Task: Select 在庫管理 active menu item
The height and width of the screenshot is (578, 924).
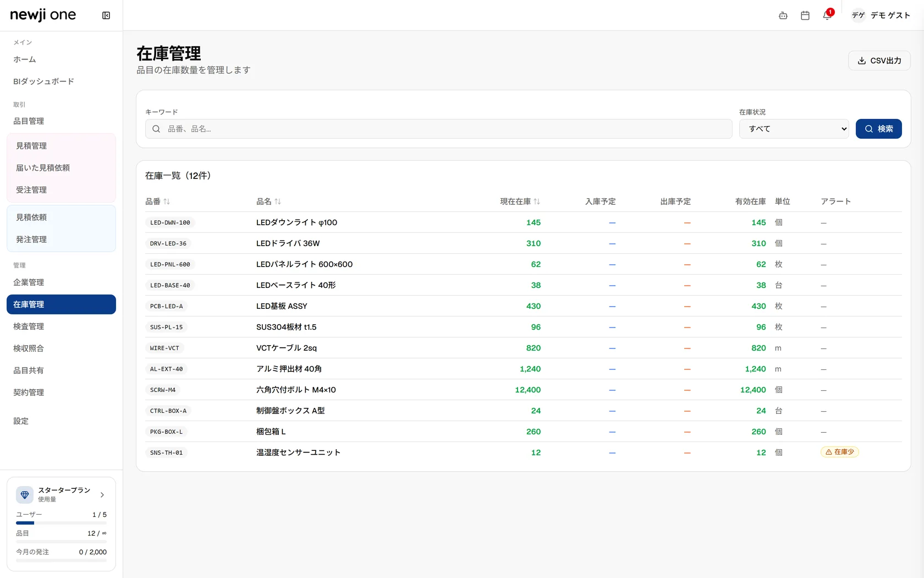Action: tap(61, 304)
